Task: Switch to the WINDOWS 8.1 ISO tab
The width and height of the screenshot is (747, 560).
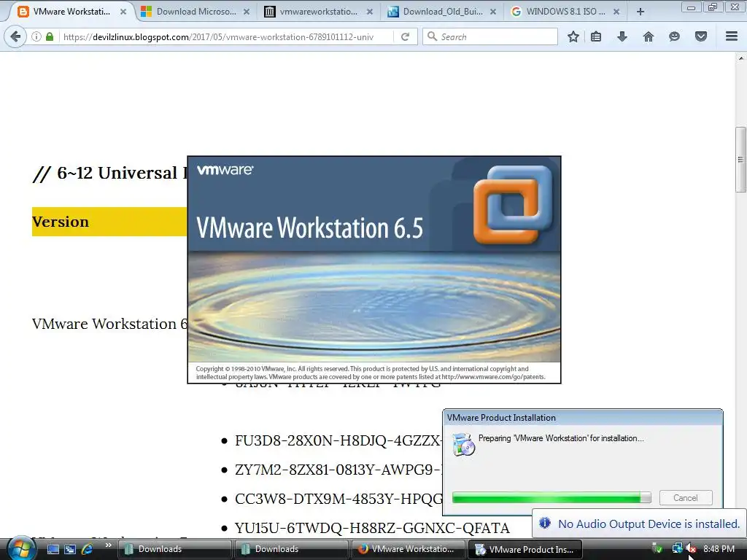Action: pos(565,12)
